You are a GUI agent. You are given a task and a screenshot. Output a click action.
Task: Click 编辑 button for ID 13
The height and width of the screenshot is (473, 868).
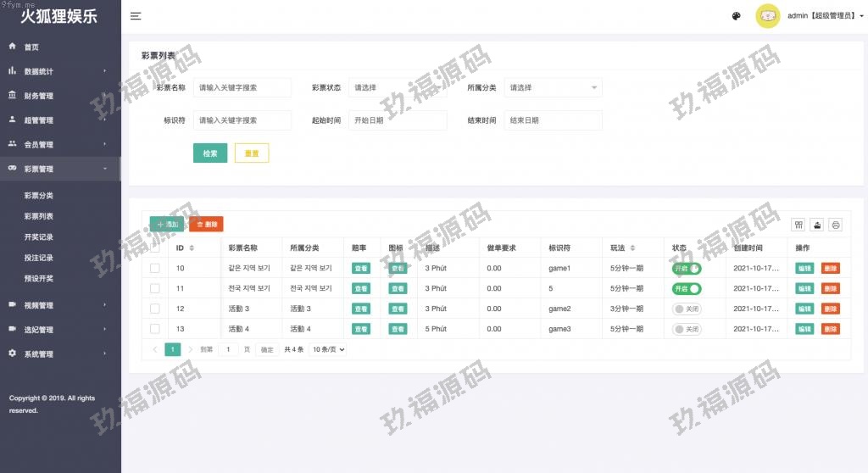click(x=804, y=329)
